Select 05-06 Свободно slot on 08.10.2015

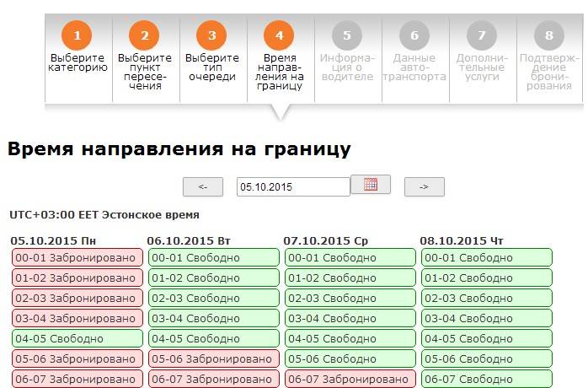point(487,358)
